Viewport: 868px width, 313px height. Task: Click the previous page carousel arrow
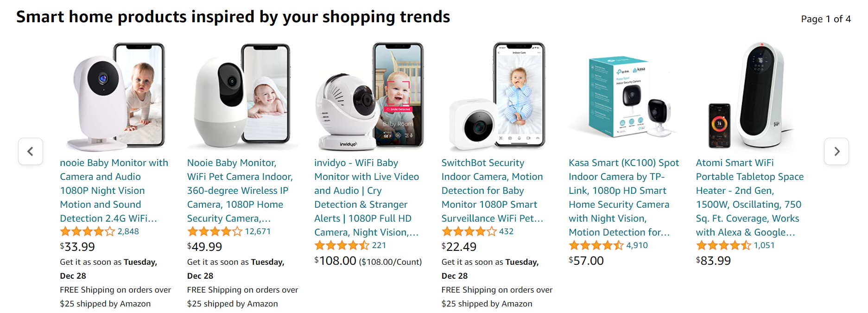31,151
